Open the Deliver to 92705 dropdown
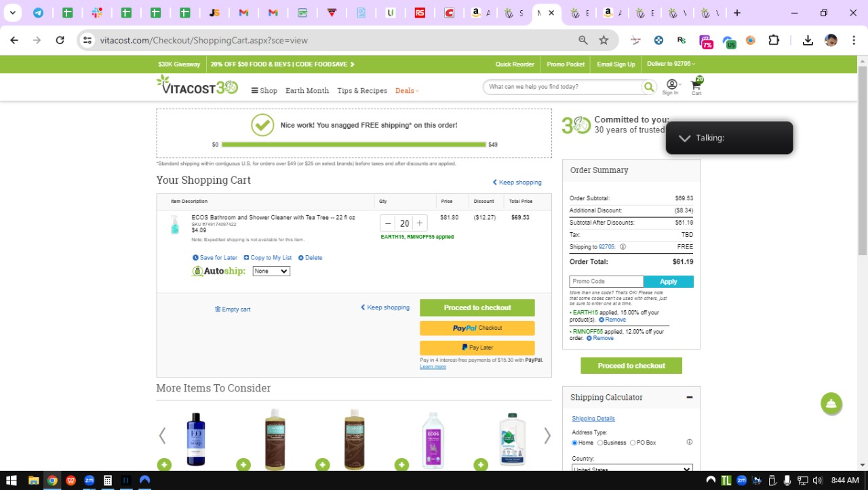868x490 pixels. tap(671, 64)
